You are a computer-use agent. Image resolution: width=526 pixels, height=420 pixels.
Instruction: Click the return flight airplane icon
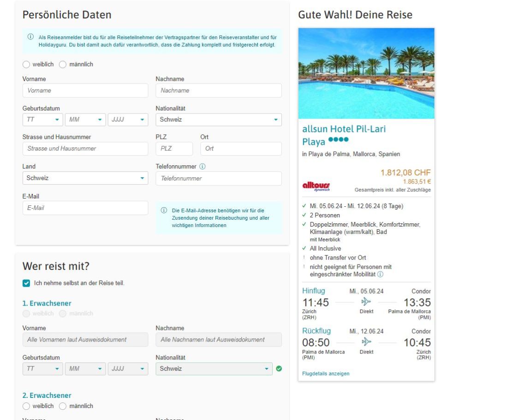pos(366,342)
